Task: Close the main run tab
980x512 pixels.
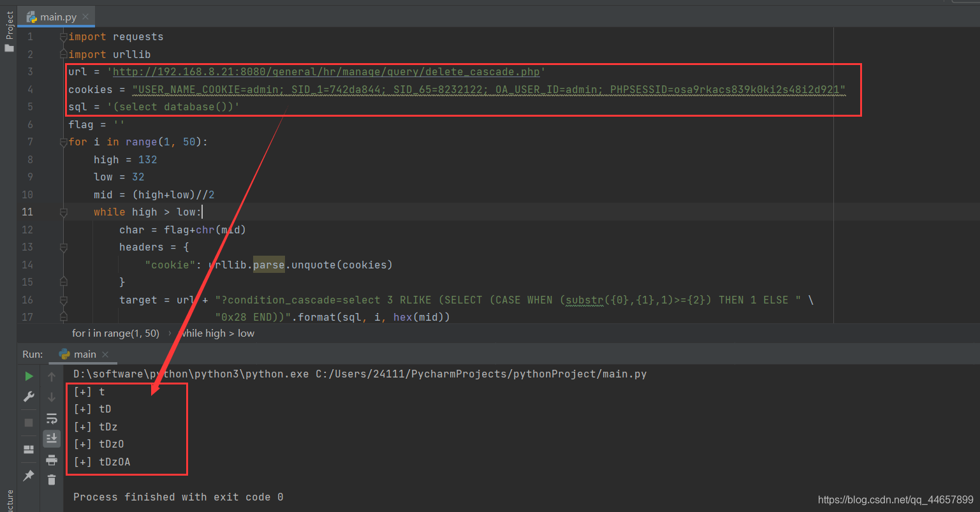Action: click(105, 355)
